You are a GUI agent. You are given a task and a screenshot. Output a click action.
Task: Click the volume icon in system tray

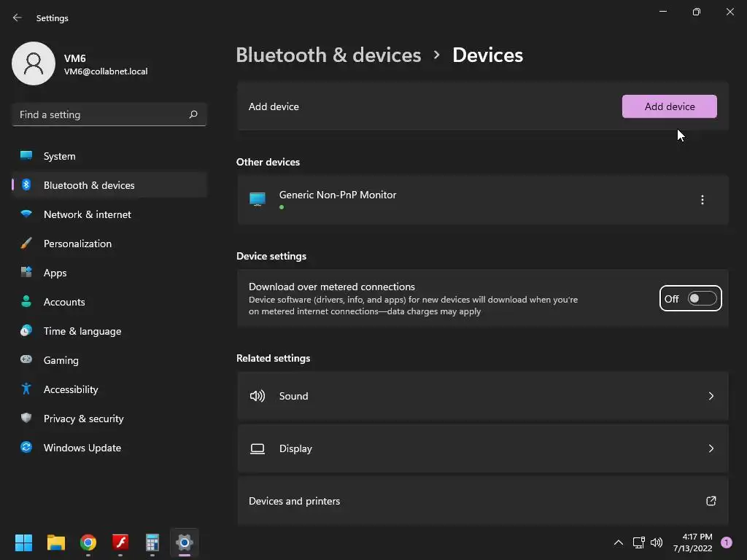pyautogui.click(x=657, y=542)
